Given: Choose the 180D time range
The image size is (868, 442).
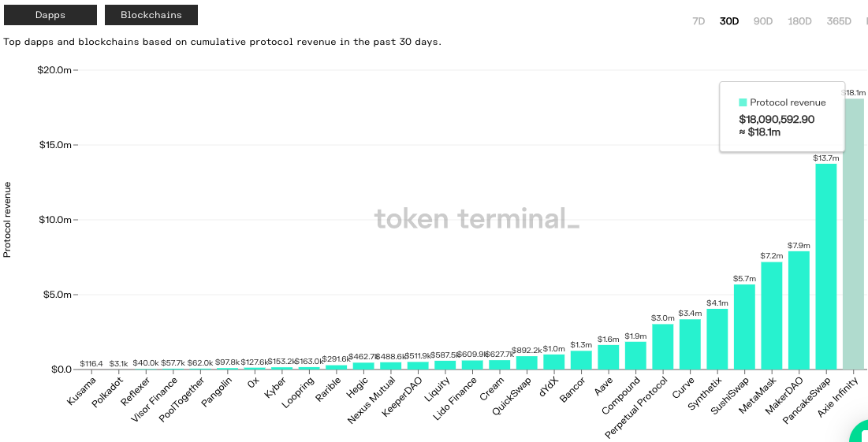Looking at the screenshot, I should [799, 21].
